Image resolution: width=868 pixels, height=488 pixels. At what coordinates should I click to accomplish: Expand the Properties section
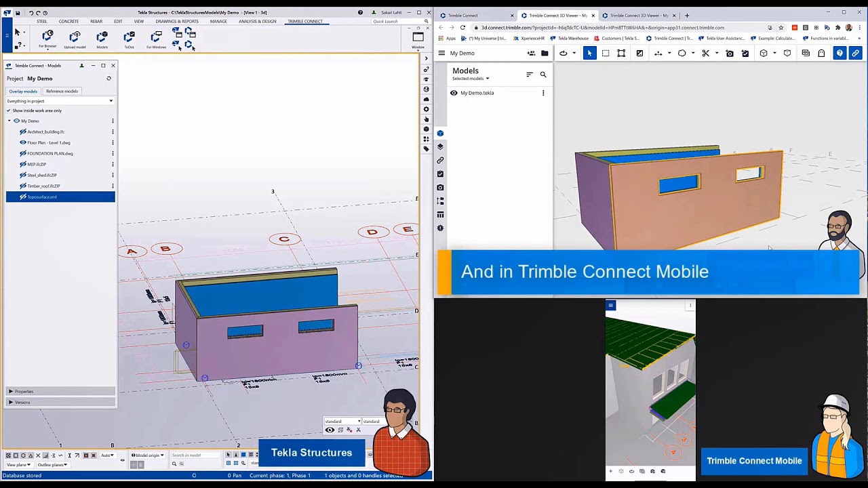pos(60,391)
